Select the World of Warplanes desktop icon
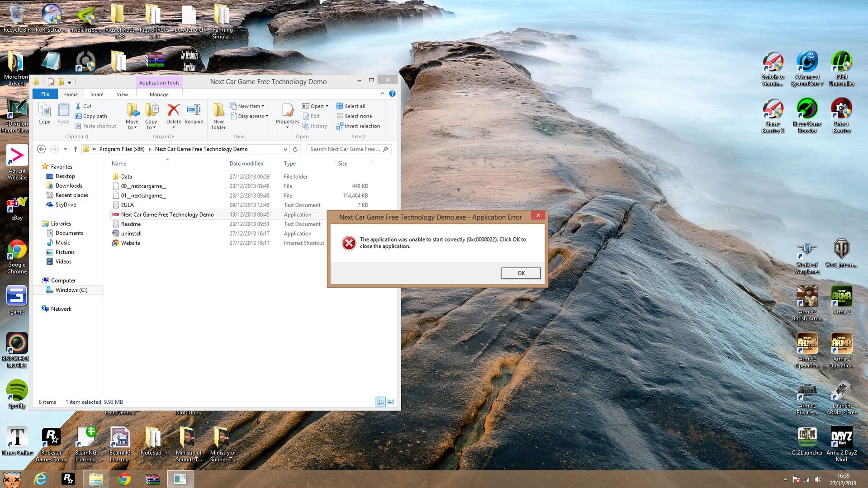 point(807,257)
